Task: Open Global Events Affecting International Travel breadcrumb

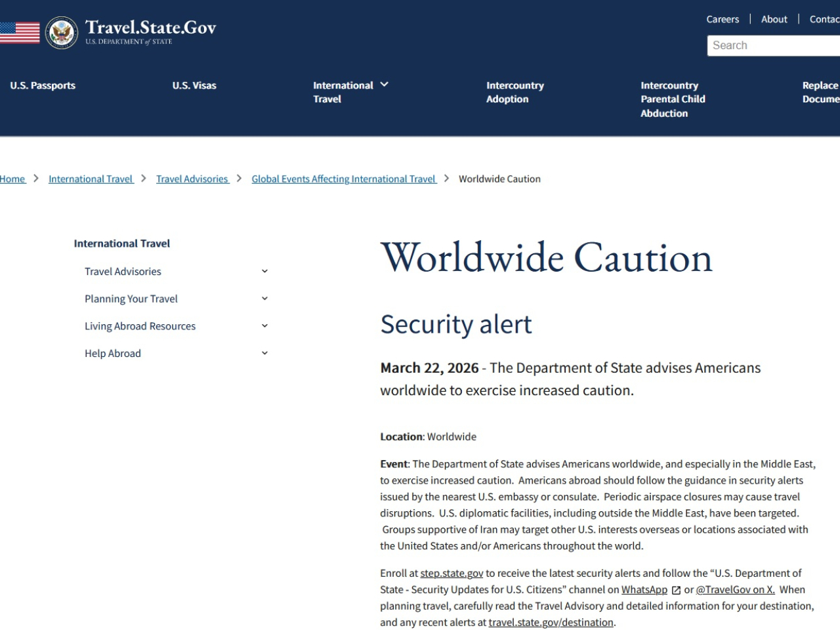Action: [x=344, y=178]
